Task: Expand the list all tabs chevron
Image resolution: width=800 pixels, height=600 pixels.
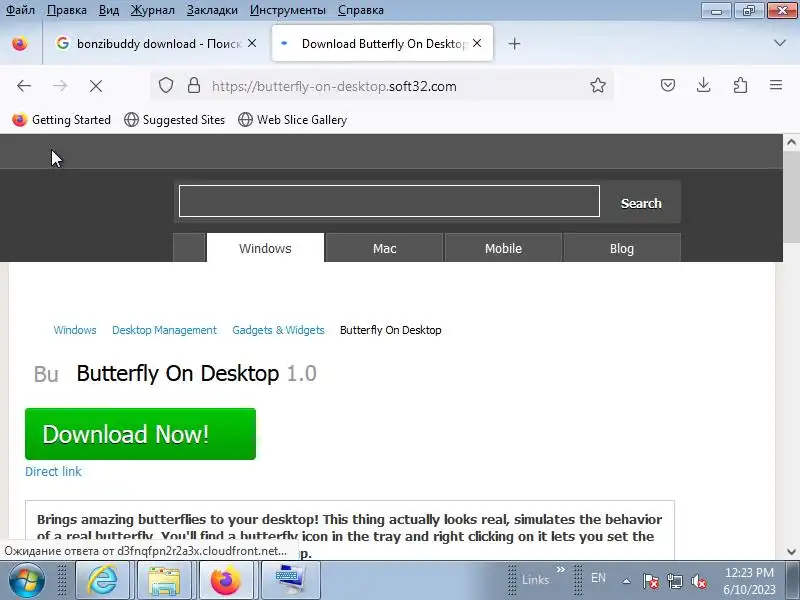Action: click(x=780, y=43)
